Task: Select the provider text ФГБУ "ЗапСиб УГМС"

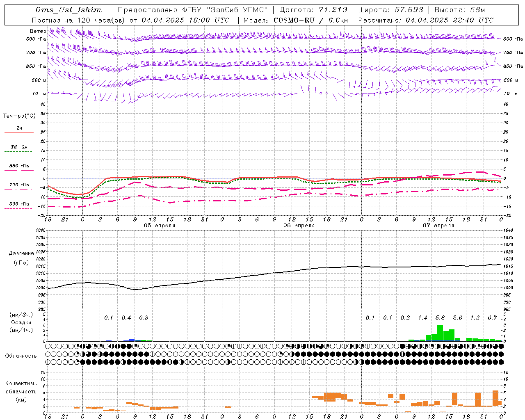Action: 225,10
